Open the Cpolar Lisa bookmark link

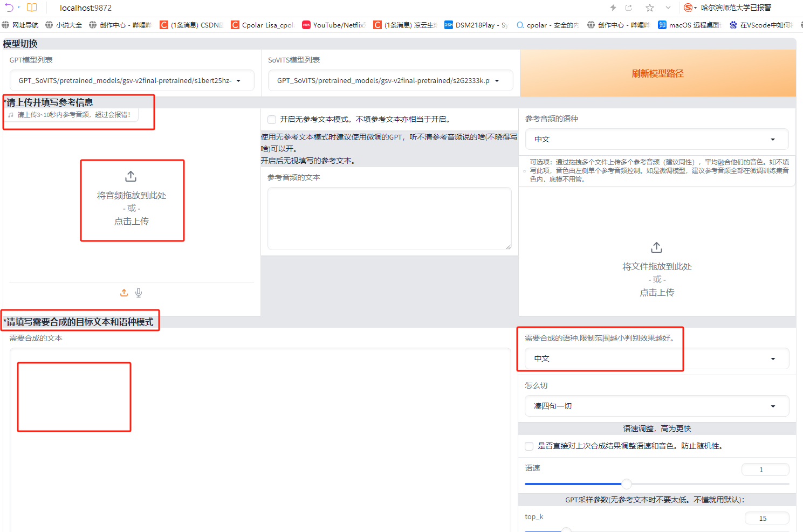tap(262, 25)
